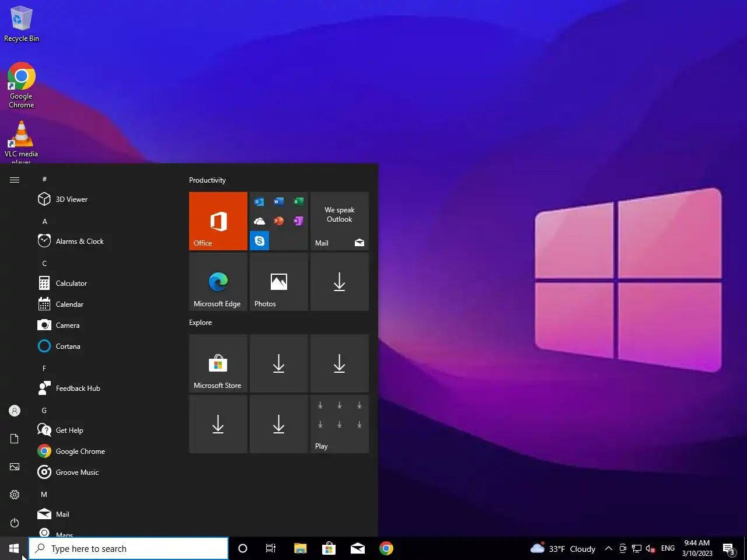Click the A letter header in the app list
The image size is (747, 560).
(44, 221)
